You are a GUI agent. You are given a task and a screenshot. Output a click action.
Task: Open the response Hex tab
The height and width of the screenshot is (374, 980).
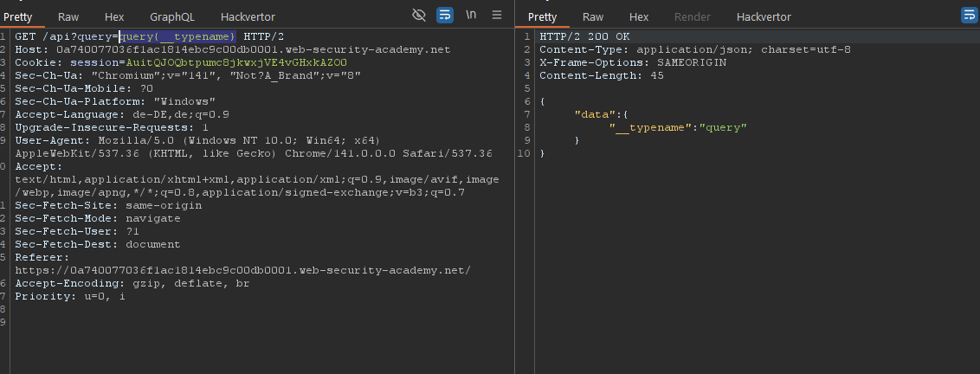(x=639, y=16)
